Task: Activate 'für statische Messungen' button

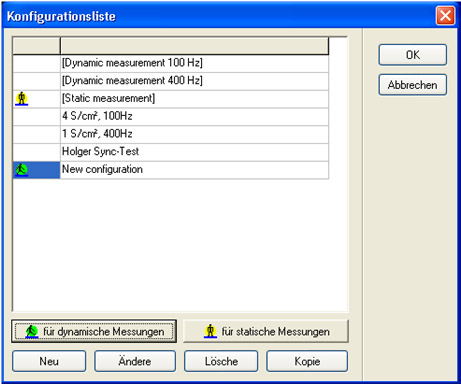Action: coord(266,331)
